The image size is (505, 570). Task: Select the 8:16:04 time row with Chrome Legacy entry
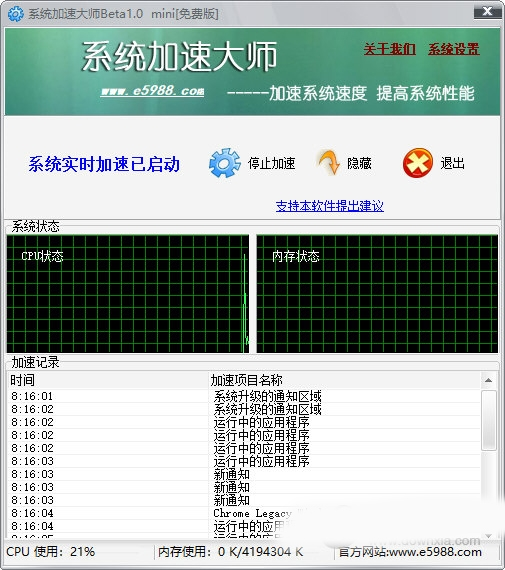32,513
